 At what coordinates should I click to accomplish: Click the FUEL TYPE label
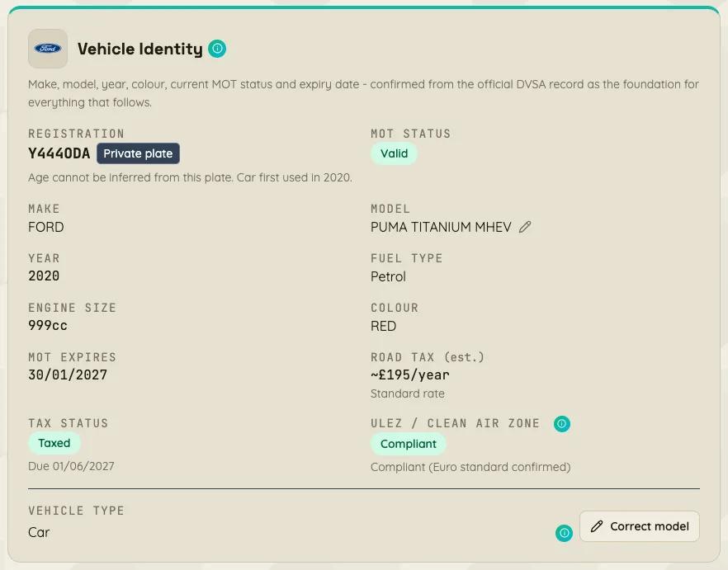(406, 258)
